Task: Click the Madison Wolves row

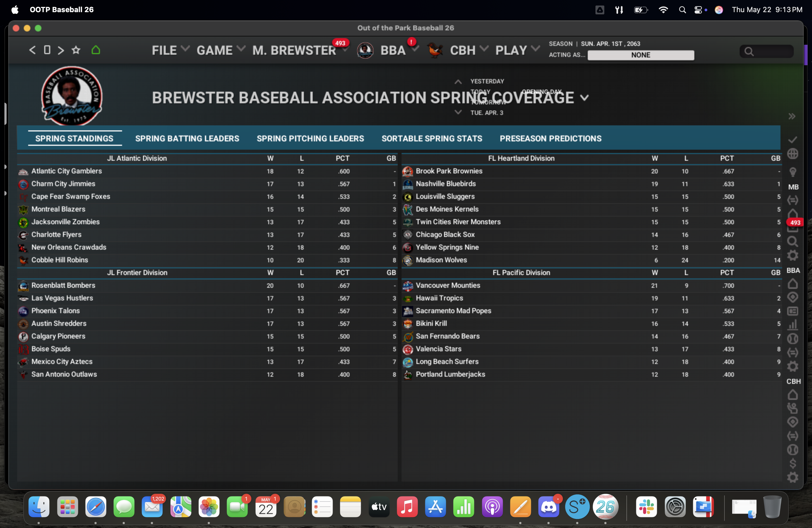Action: tap(591, 260)
